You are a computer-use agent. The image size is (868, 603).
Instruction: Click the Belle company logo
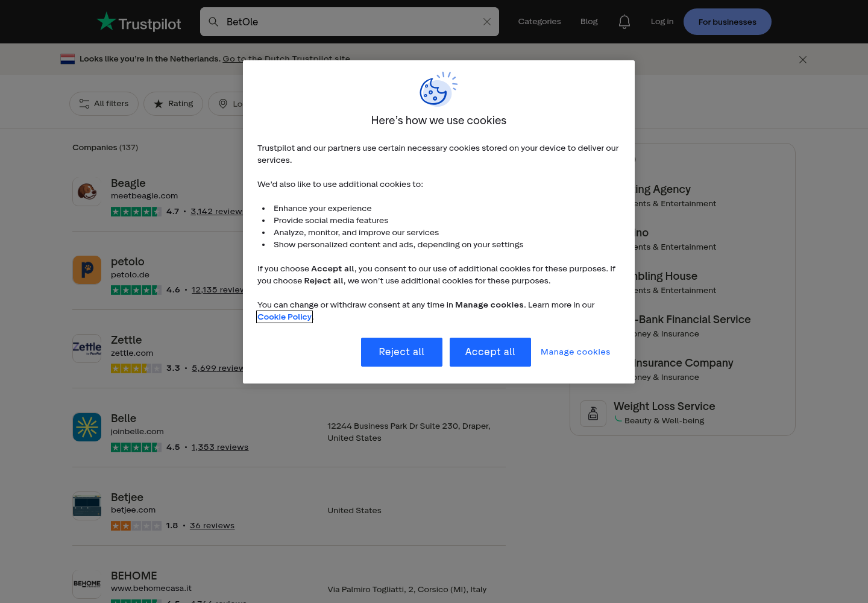[87, 427]
